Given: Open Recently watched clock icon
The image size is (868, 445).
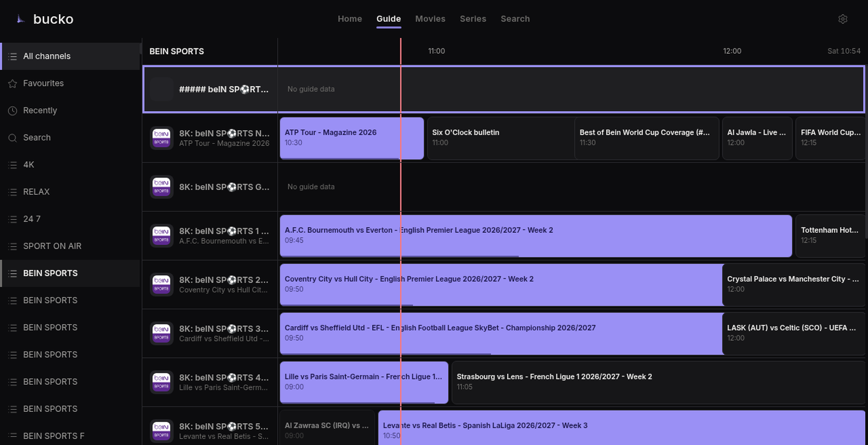Looking at the screenshot, I should [12, 111].
